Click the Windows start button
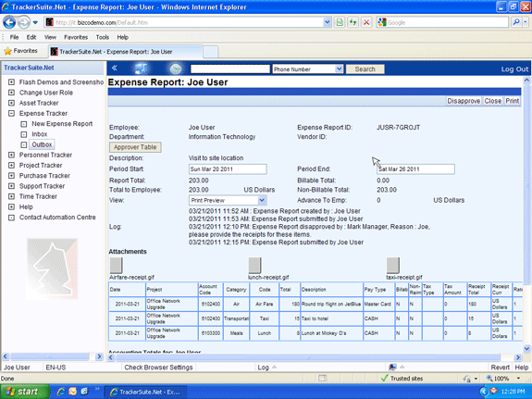Screen dimensions: 532x399 [25, 392]
